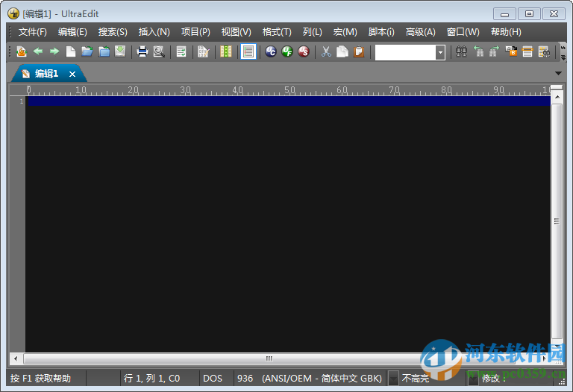Image resolution: width=573 pixels, height=392 pixels.
Task: Open the 宏(M) menu
Action: [x=345, y=32]
